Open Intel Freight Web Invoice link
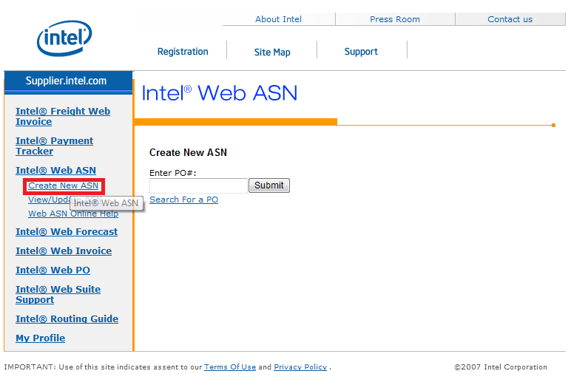The width and height of the screenshot is (588, 385). click(63, 117)
